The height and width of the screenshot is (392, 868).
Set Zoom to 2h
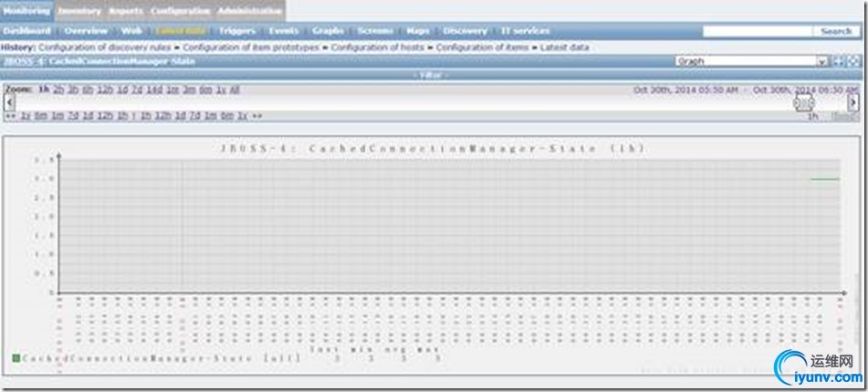[58, 90]
